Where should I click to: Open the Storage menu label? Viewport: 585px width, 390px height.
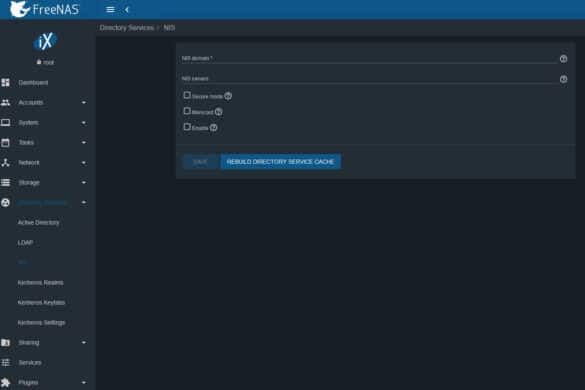point(29,182)
